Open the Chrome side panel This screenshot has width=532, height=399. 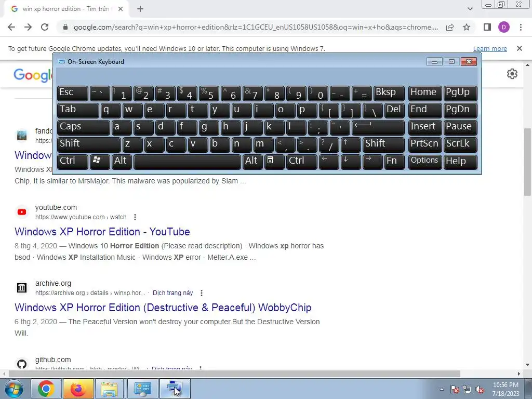(x=487, y=27)
